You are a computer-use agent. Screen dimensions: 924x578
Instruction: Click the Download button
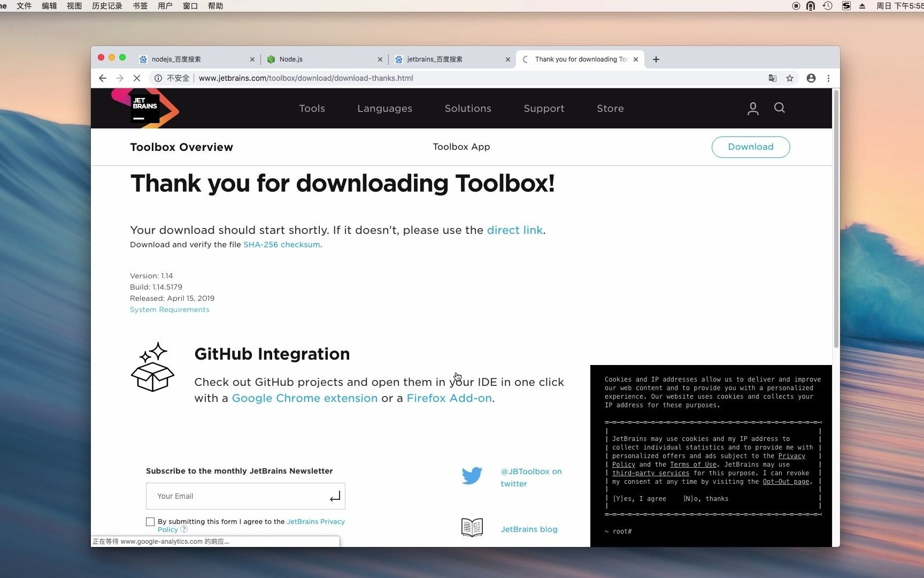751,147
